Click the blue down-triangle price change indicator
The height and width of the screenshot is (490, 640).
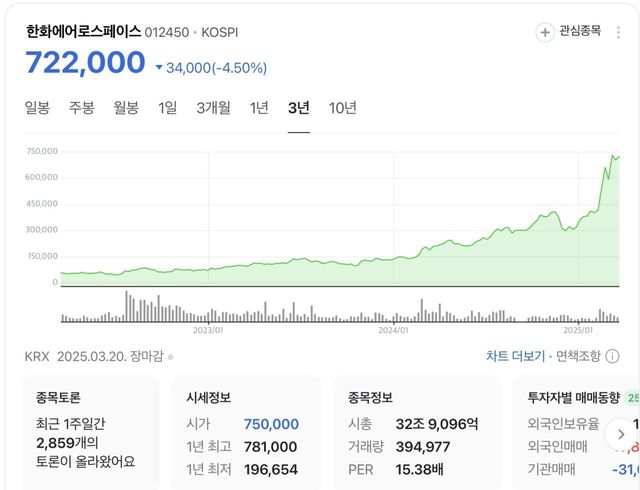coord(159,68)
